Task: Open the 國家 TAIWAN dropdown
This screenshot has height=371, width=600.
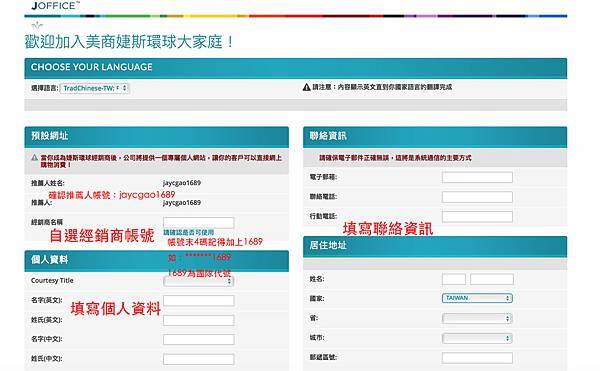Action: click(477, 298)
